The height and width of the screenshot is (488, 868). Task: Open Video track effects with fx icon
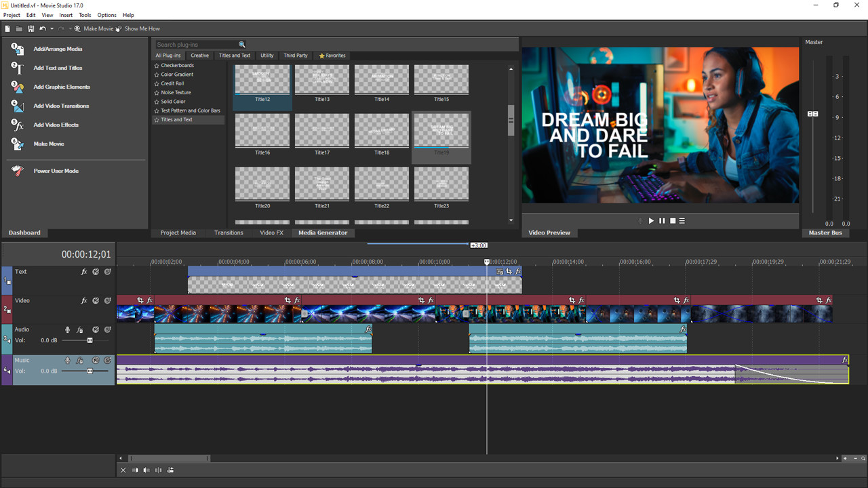tap(84, 300)
